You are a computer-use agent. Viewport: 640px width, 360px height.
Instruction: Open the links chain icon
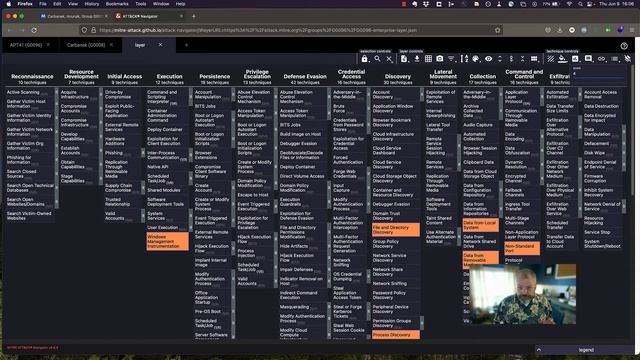click(601, 59)
